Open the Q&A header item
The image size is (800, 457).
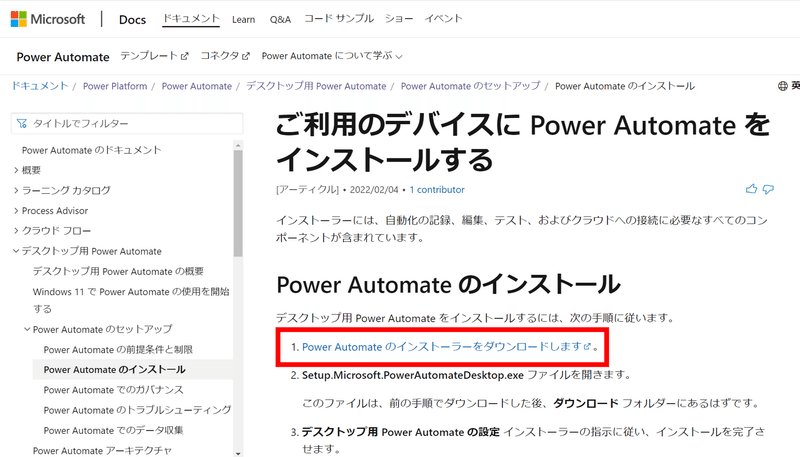[280, 19]
